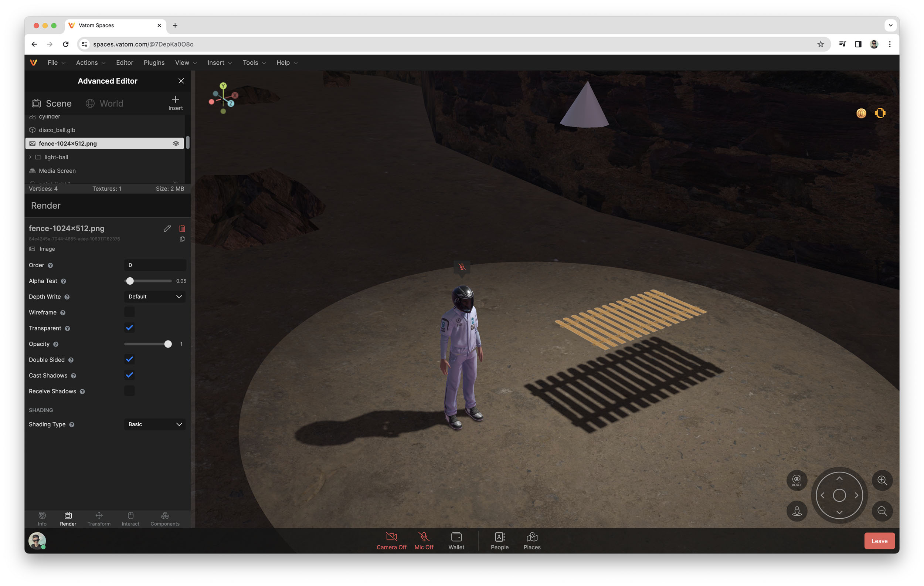Click the avatar view button below Reset
The width and height of the screenshot is (924, 586).
pos(796,511)
